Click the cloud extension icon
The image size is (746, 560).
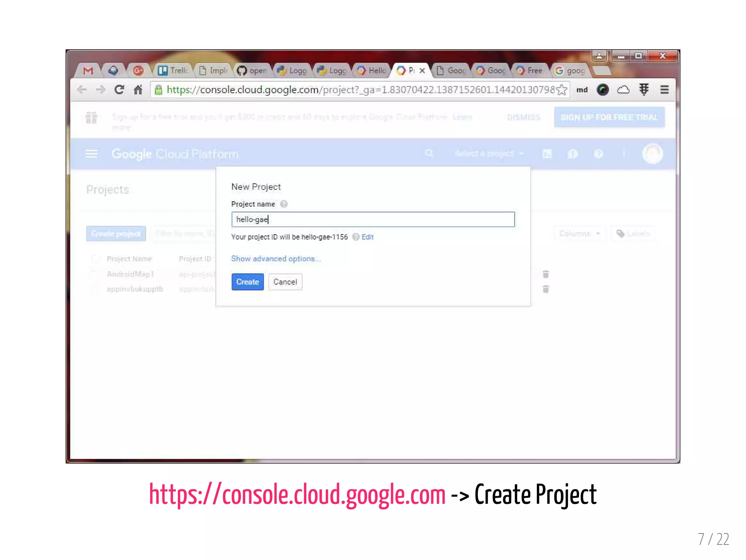point(623,90)
